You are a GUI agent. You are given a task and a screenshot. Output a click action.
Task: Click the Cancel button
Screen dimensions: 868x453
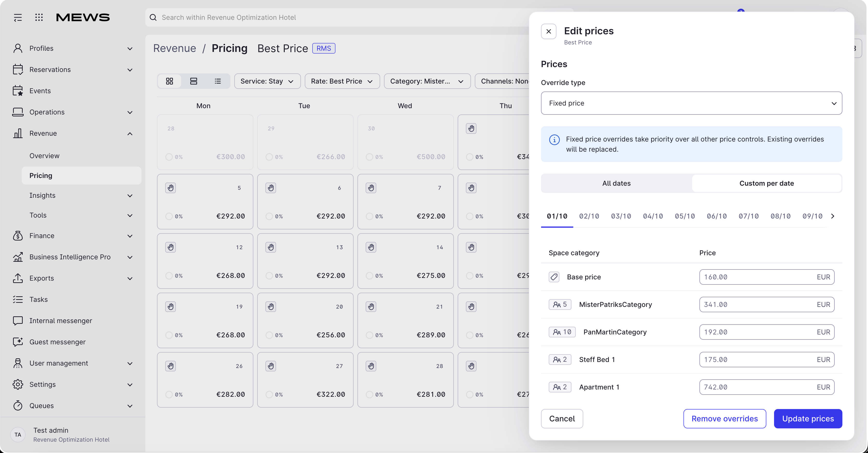tap(562, 419)
